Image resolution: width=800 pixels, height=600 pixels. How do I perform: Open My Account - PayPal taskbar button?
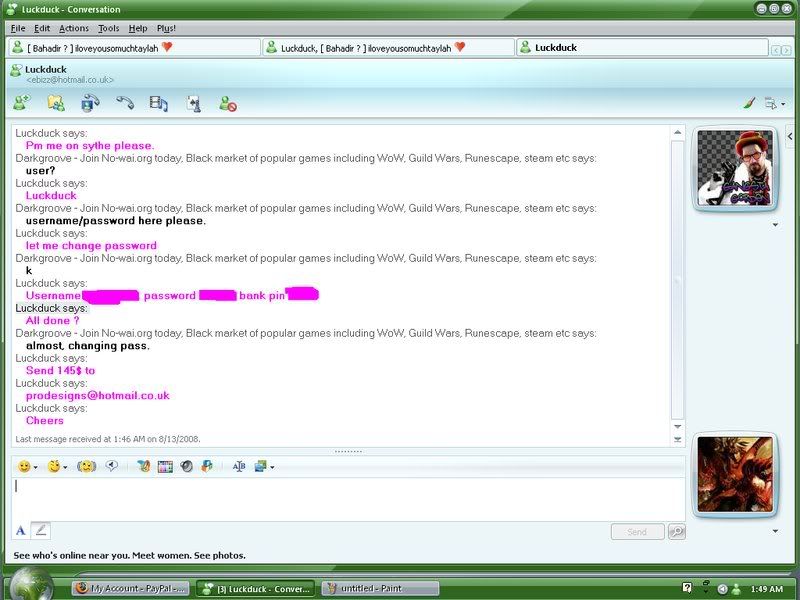pos(131,588)
